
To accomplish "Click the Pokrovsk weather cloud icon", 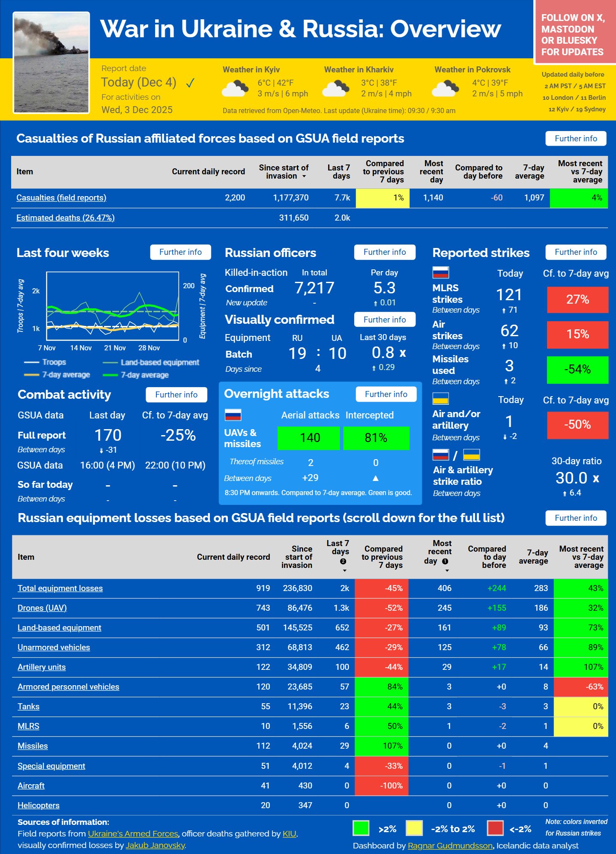I will (446, 89).
